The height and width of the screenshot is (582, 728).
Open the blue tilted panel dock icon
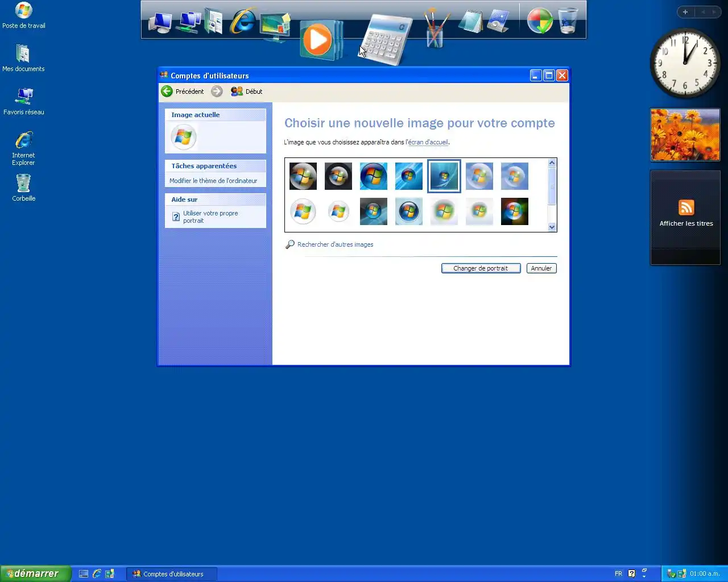pyautogui.click(x=499, y=22)
